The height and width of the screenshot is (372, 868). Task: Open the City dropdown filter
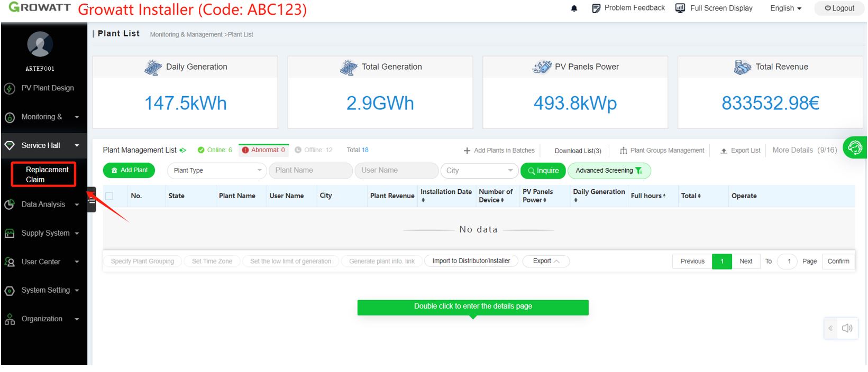click(478, 171)
